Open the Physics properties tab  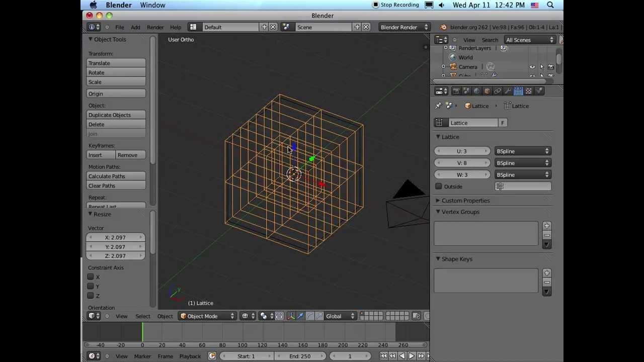[539, 91]
